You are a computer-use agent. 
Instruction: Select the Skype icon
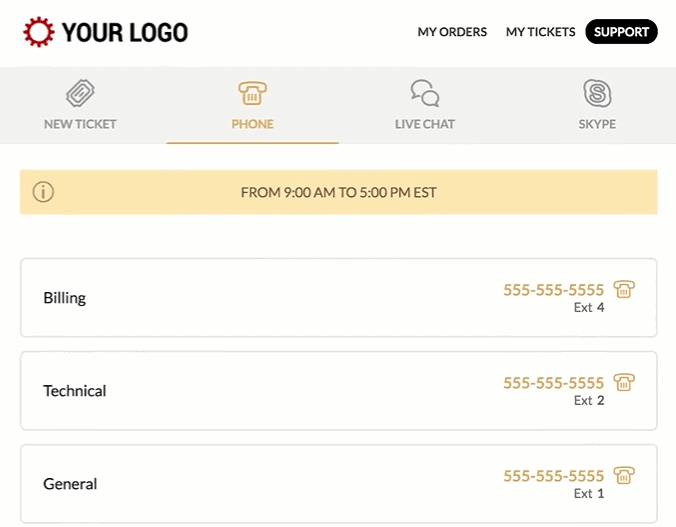[x=597, y=93]
